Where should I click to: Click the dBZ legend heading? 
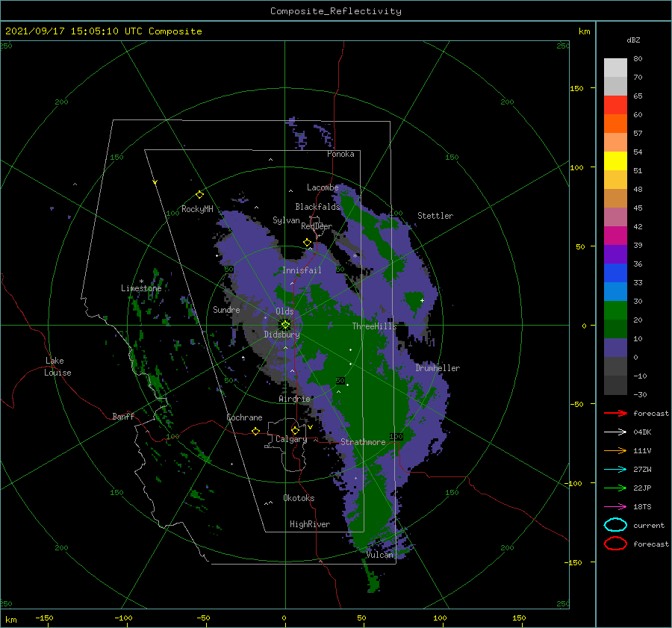633,40
